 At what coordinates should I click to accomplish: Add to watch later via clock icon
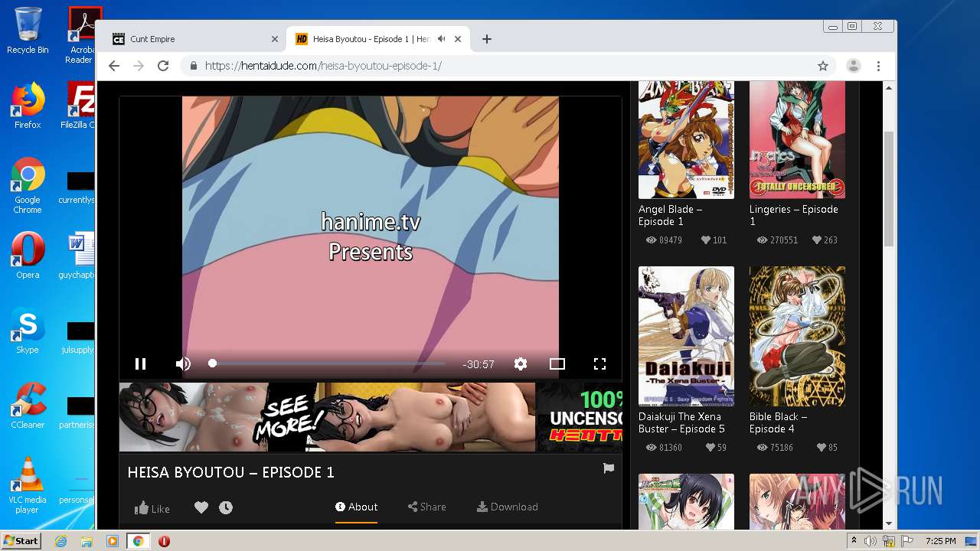[226, 507]
